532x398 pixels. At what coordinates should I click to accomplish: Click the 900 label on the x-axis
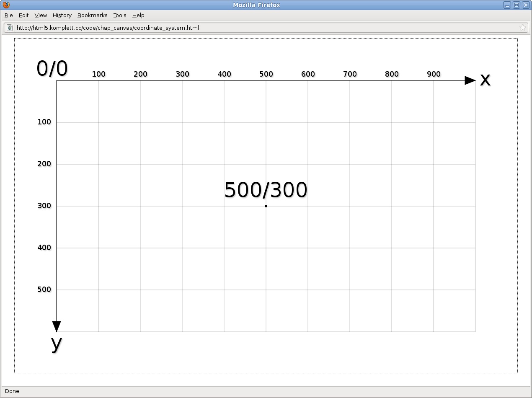coord(434,74)
